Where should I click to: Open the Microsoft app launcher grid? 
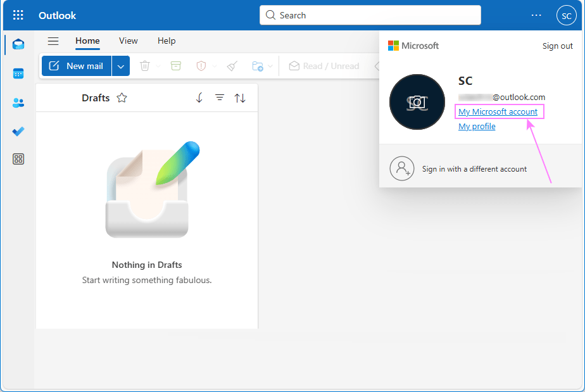pyautogui.click(x=18, y=15)
